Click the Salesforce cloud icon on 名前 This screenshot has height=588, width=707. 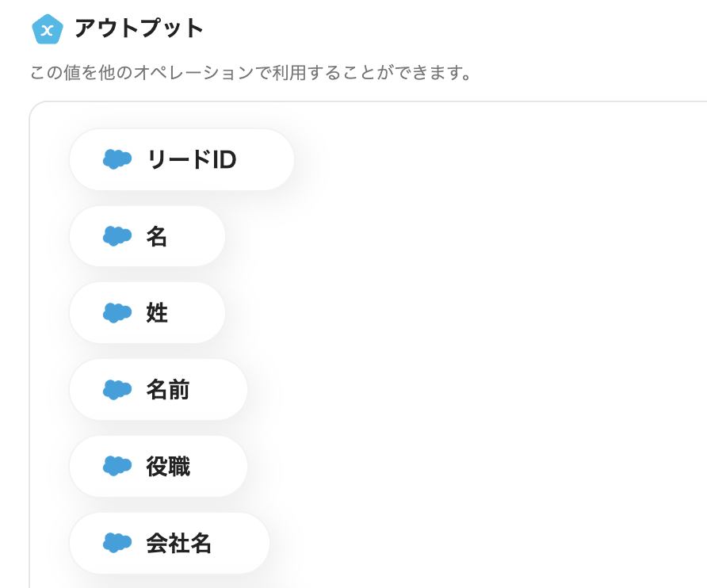click(x=117, y=390)
